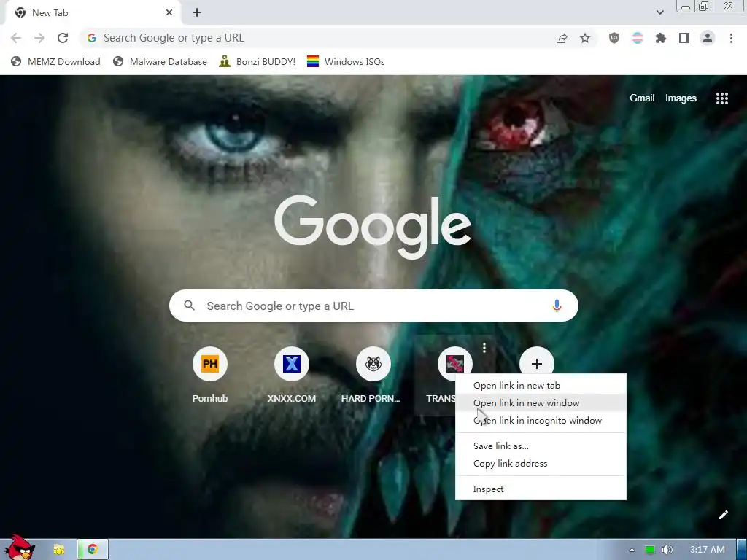Open the Google apps grid
Screen dimensions: 747x560
[x=722, y=98]
